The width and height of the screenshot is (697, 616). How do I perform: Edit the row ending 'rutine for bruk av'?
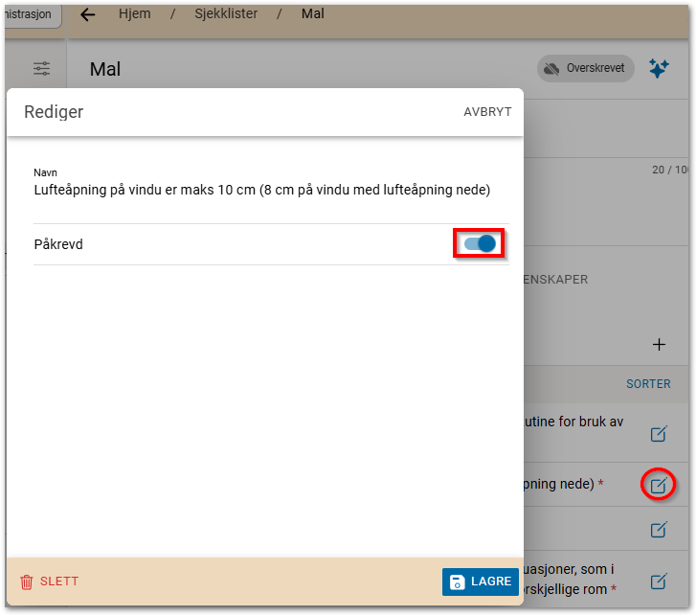click(659, 434)
